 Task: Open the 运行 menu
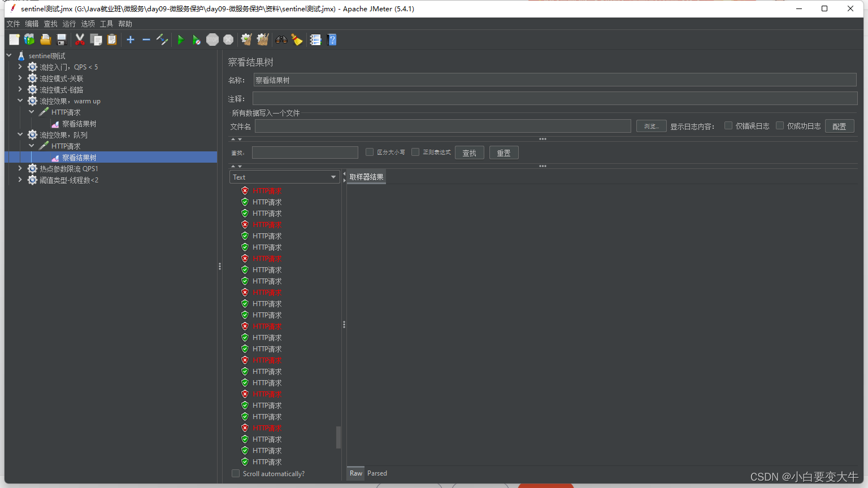click(x=69, y=24)
